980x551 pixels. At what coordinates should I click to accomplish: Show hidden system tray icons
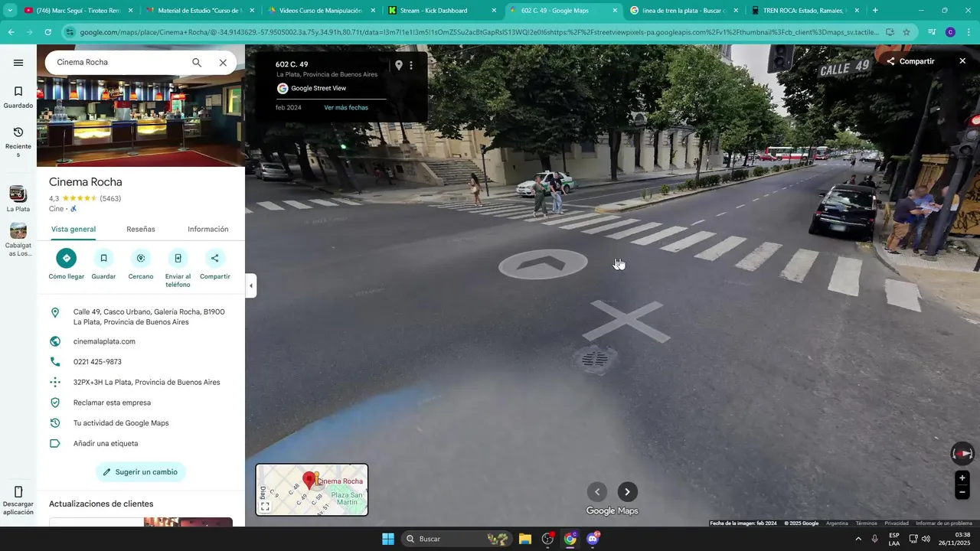tap(858, 539)
